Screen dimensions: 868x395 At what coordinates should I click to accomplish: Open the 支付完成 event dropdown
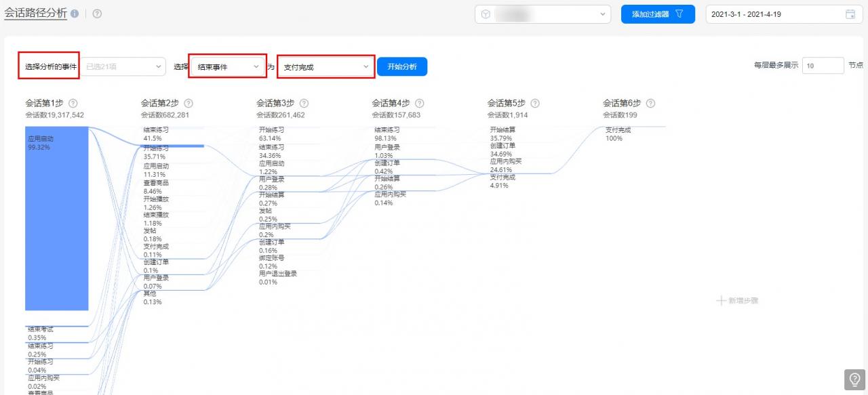point(325,66)
